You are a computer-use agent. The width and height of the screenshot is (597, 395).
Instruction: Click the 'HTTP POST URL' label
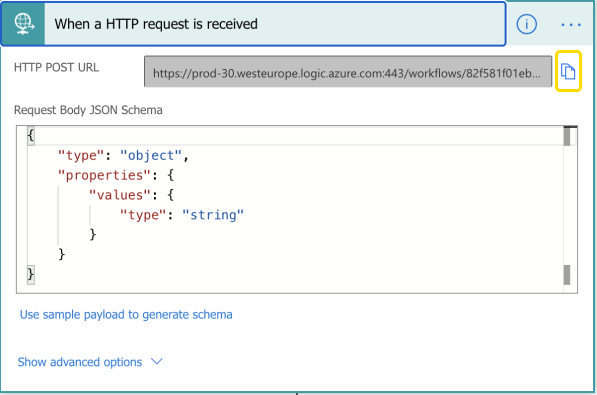(x=56, y=67)
